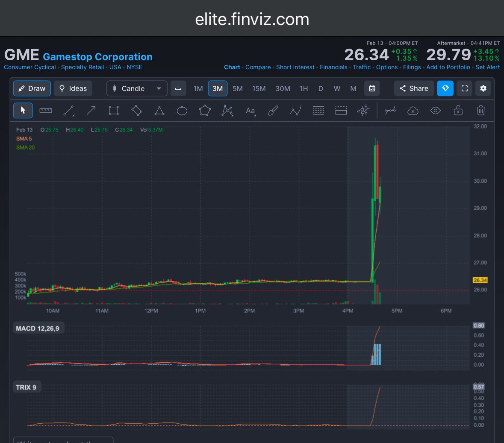Image resolution: width=504 pixels, height=443 pixels.
Task: Switch to 5M timeframe
Action: (238, 88)
